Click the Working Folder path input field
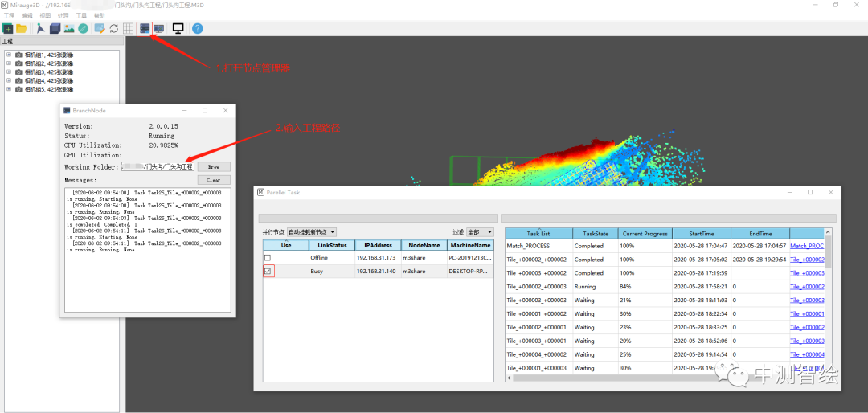This screenshot has width=868, height=413. 158,166
